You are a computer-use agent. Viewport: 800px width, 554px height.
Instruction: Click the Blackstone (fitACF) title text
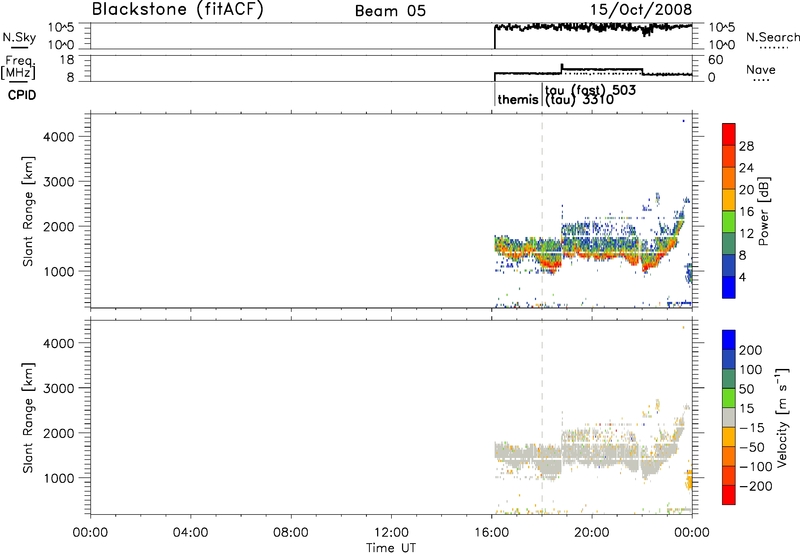coord(178,10)
